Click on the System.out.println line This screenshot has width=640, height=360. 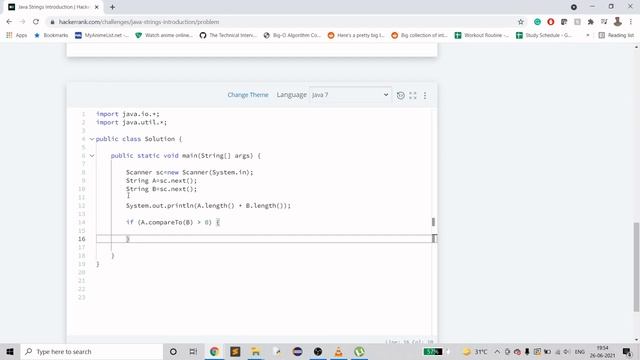point(208,206)
